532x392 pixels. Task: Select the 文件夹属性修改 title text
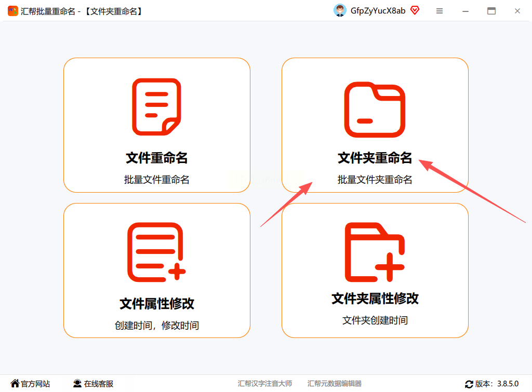[375, 299]
